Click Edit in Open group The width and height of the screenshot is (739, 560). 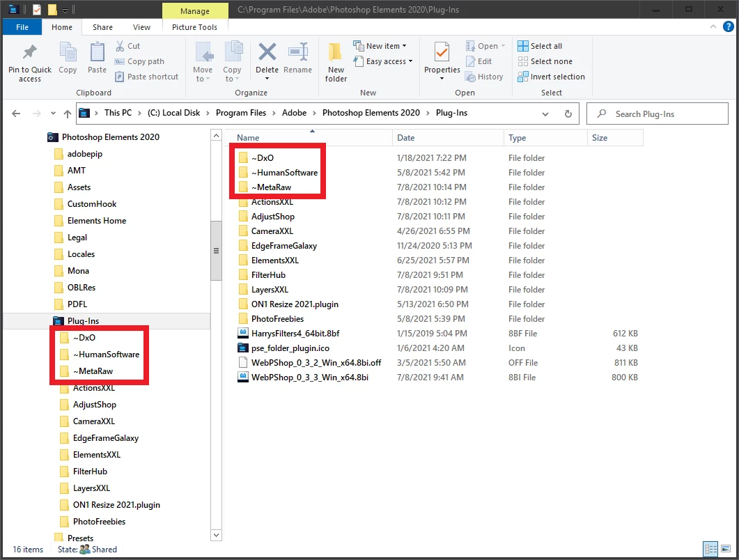pos(479,61)
